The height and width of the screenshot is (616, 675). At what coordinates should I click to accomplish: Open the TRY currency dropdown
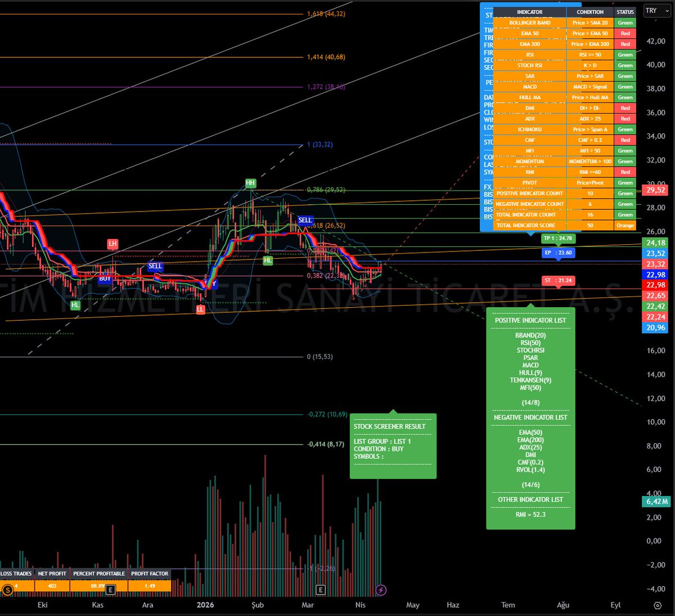pos(656,10)
